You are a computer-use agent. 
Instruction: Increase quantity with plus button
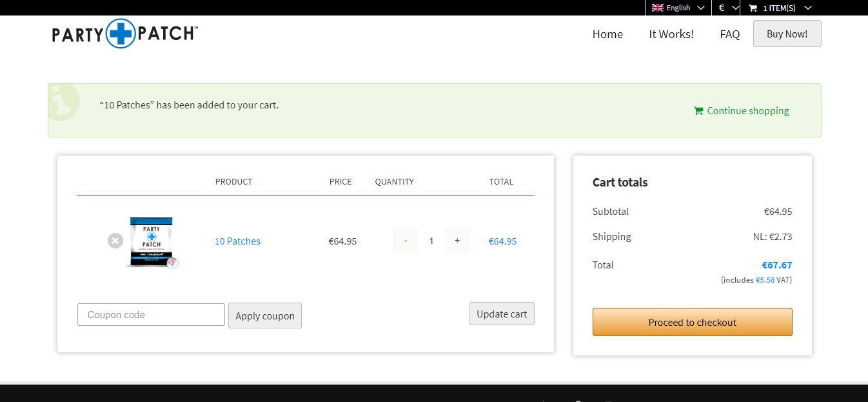click(x=457, y=241)
